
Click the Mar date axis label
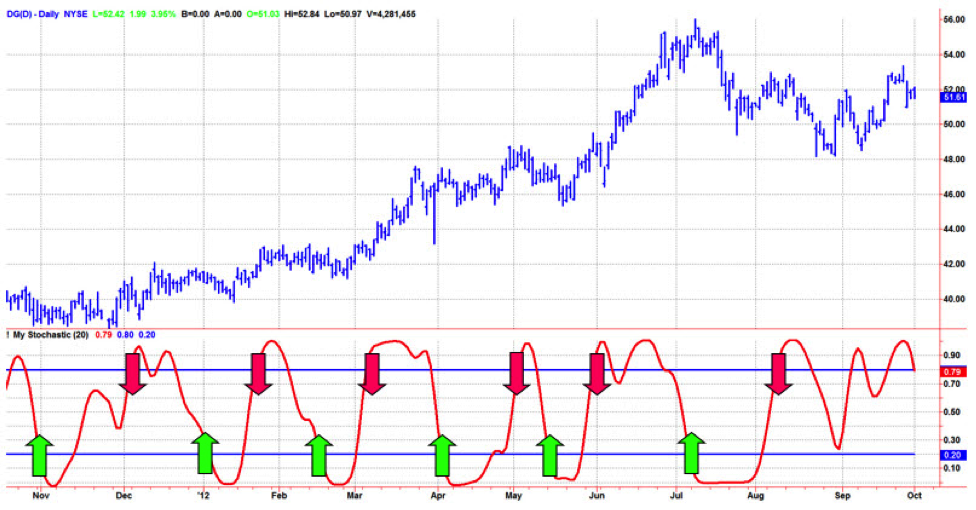pyautogui.click(x=355, y=496)
